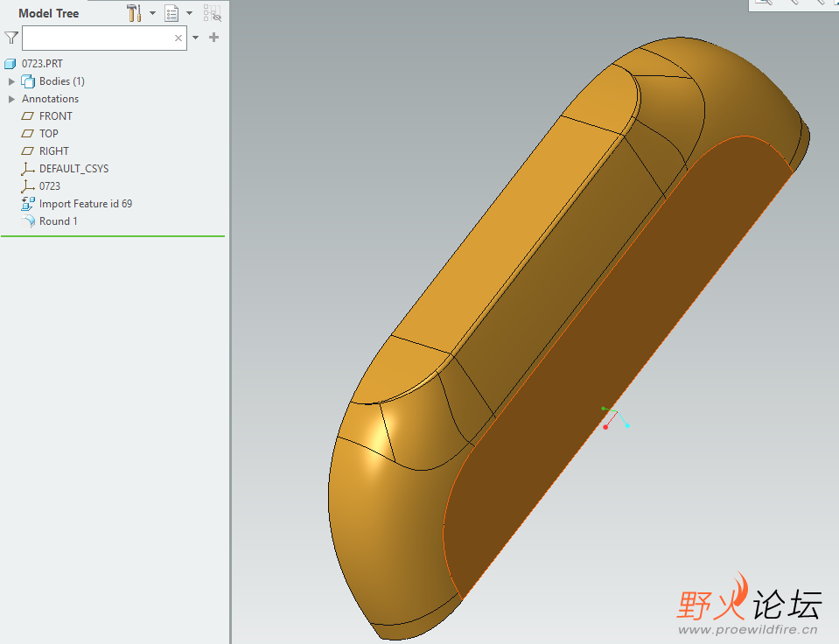This screenshot has width=839, height=644.
Task: Click the Round 1 feature icon
Action: pyautogui.click(x=28, y=221)
